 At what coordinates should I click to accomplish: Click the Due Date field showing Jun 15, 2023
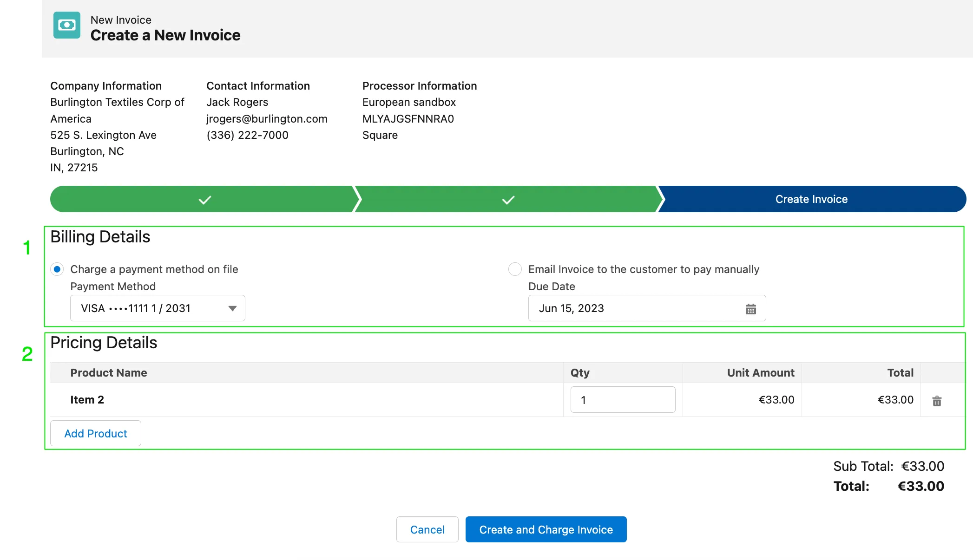click(647, 308)
